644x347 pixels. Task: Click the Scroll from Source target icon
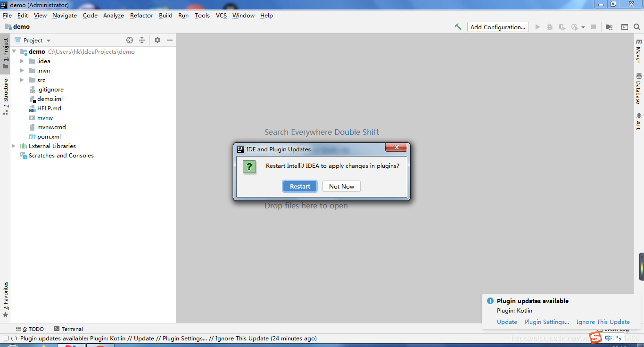[130, 40]
